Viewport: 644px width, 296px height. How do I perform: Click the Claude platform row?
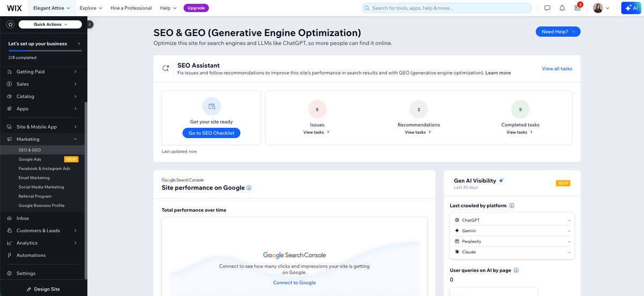[x=512, y=252]
